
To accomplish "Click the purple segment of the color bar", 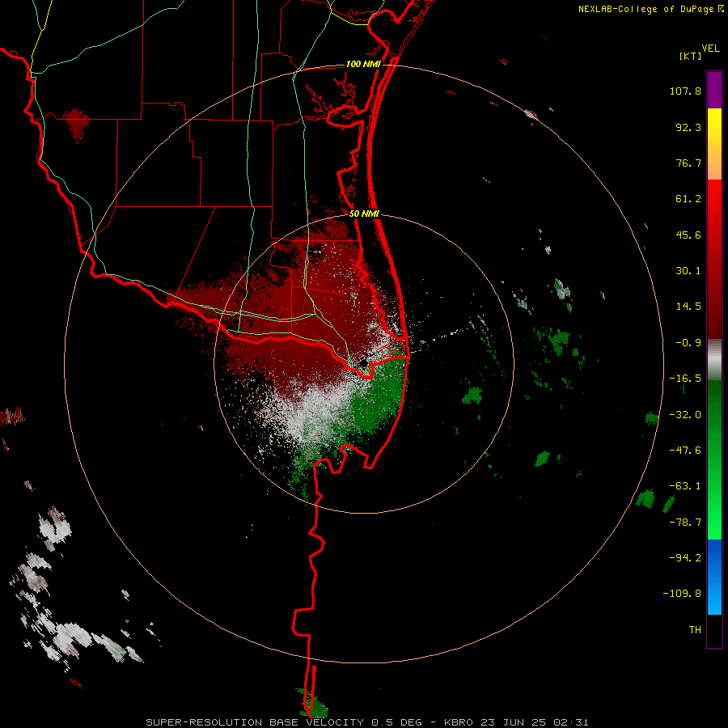I will (714, 91).
